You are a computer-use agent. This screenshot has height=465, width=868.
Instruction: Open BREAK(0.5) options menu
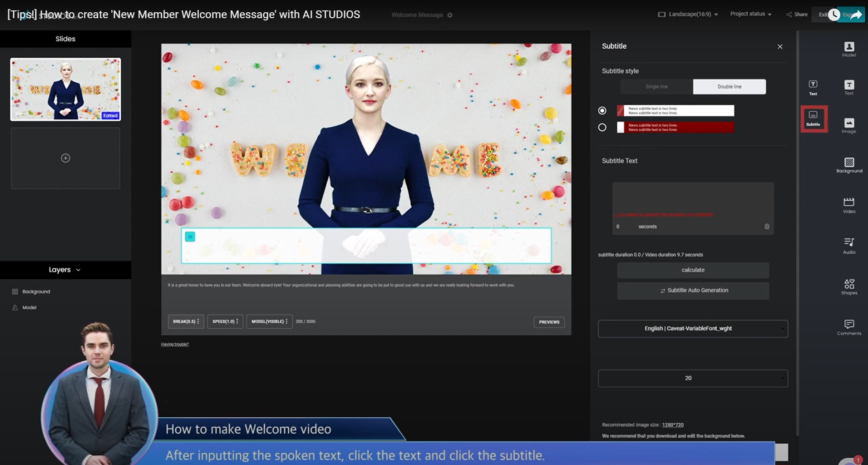pos(186,322)
